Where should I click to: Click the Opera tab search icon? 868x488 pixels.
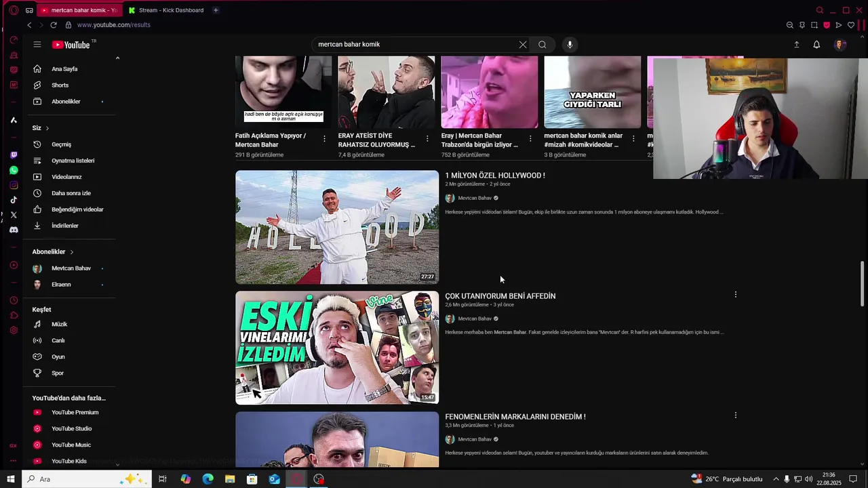click(x=820, y=10)
